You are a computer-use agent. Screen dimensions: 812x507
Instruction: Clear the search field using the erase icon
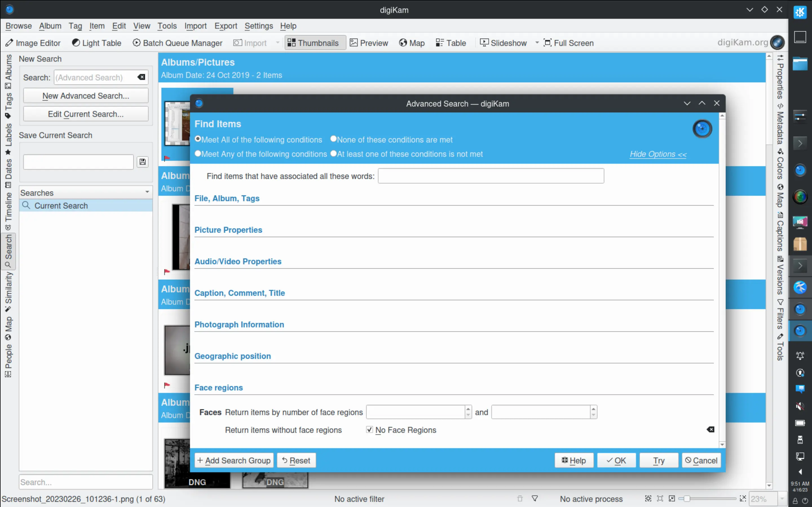pyautogui.click(x=141, y=77)
